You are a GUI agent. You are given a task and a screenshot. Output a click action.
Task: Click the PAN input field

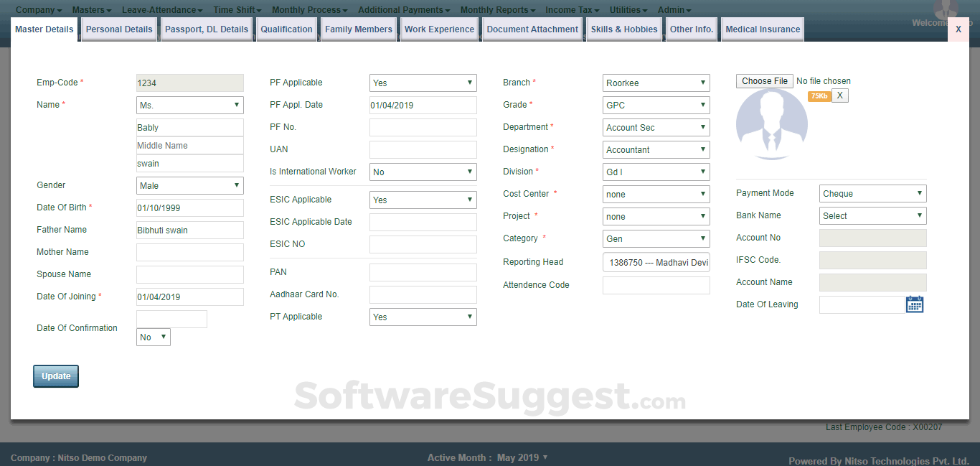[423, 272]
